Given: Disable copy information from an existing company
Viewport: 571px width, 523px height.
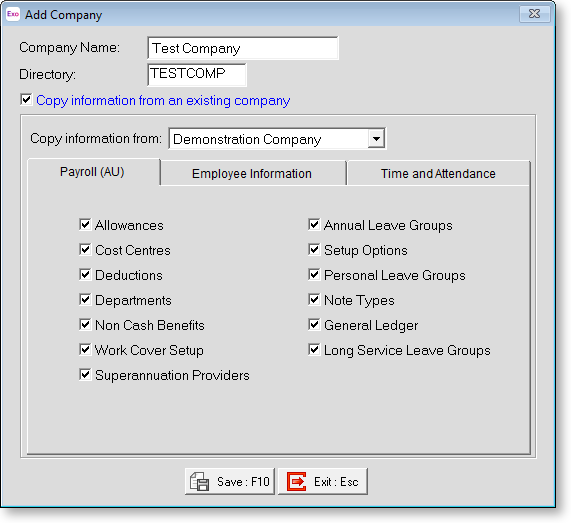Looking at the screenshot, I should 26,100.
